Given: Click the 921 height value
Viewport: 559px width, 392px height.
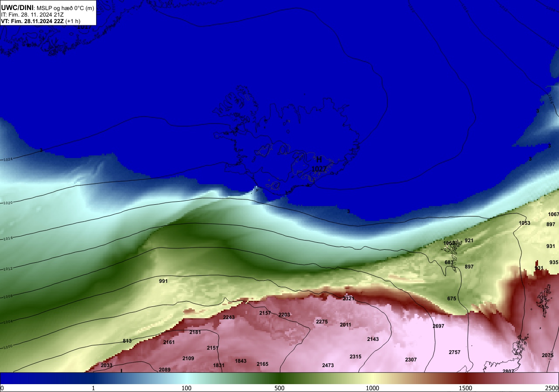Looking at the screenshot, I should (x=469, y=241).
